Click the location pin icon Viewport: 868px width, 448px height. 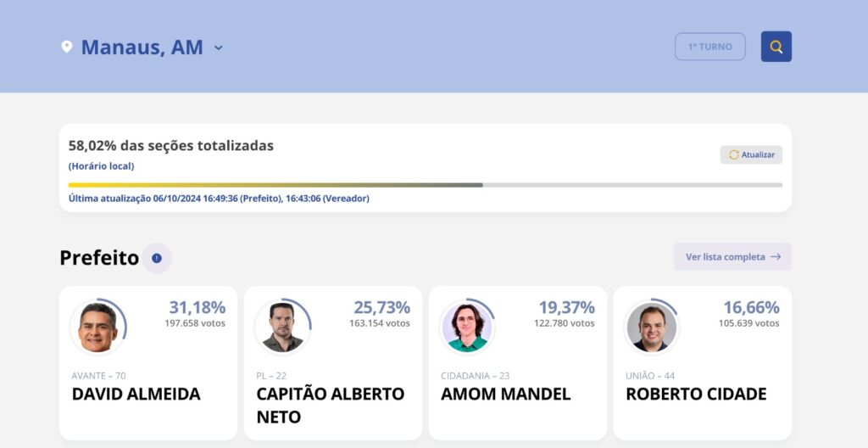[x=67, y=47]
